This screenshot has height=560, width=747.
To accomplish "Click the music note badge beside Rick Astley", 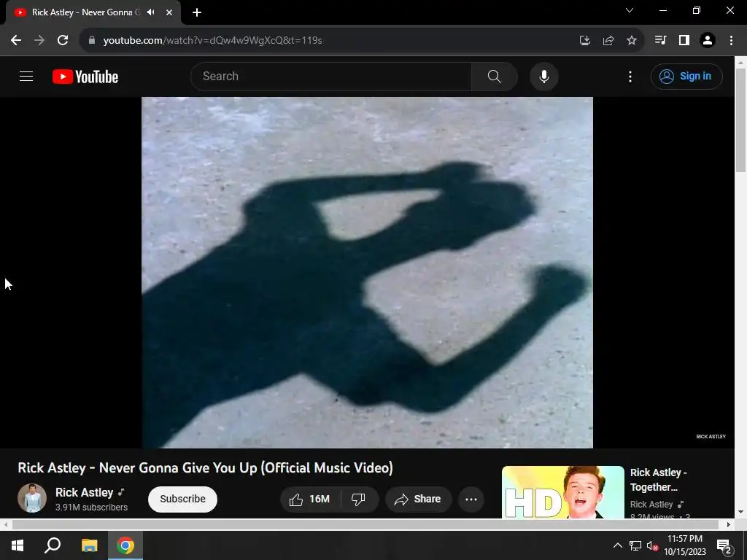I will click(121, 492).
